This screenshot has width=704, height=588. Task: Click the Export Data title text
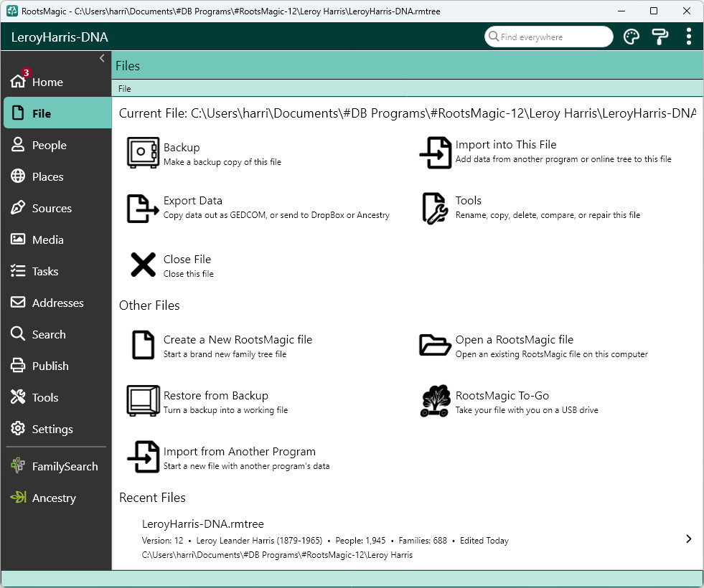pos(192,200)
